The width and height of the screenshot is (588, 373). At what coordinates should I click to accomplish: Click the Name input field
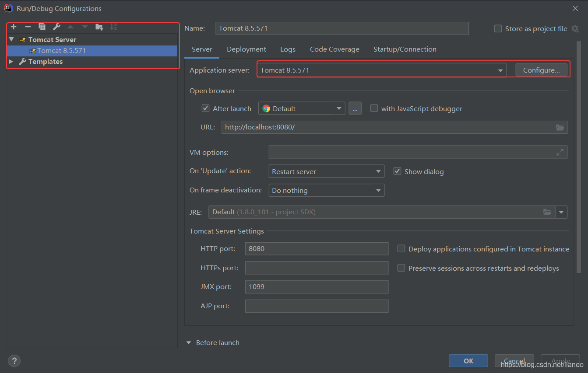[x=342, y=28]
